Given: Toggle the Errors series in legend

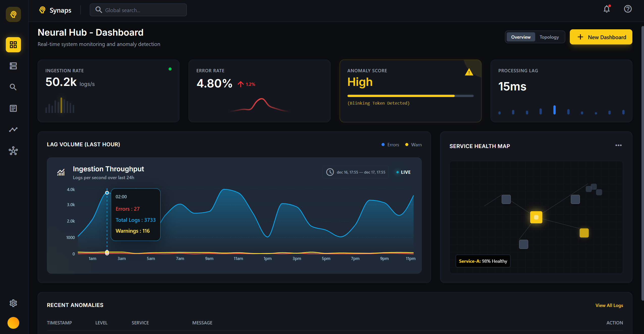Looking at the screenshot, I should click(x=390, y=145).
